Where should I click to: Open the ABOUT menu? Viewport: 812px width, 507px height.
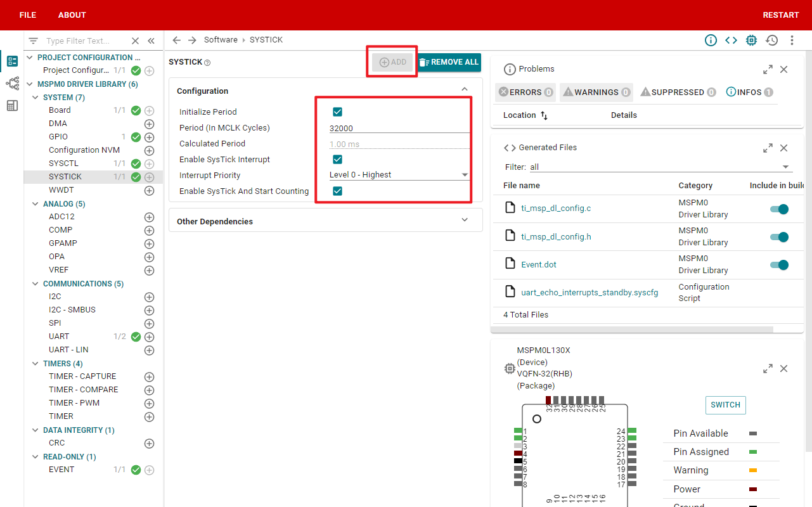click(72, 15)
